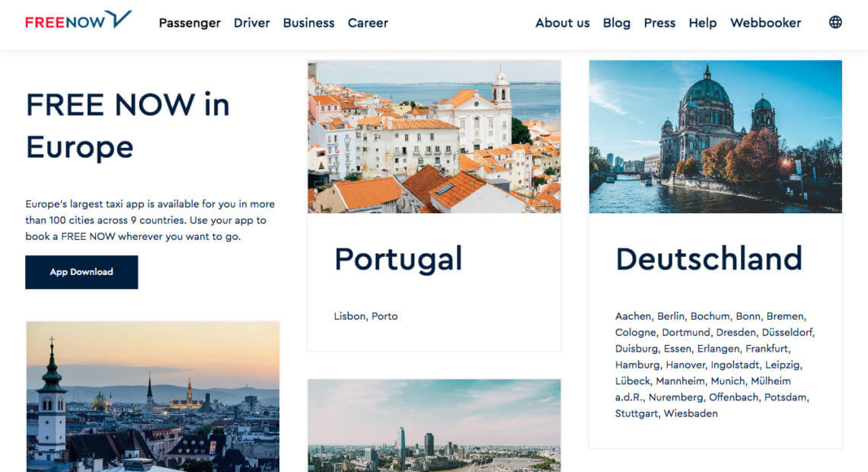Open the language globe icon
This screenshot has width=868, height=472.
(x=835, y=22)
